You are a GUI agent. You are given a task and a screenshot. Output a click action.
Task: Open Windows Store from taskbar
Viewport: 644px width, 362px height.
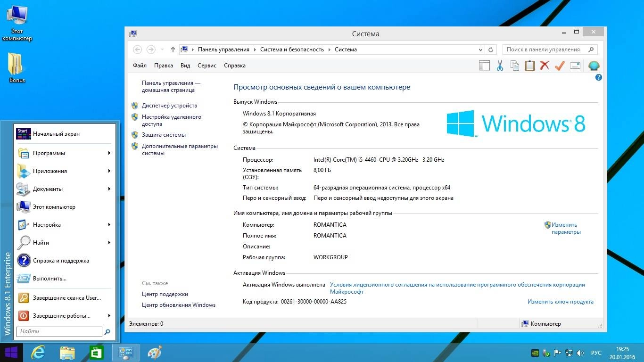pos(96,353)
